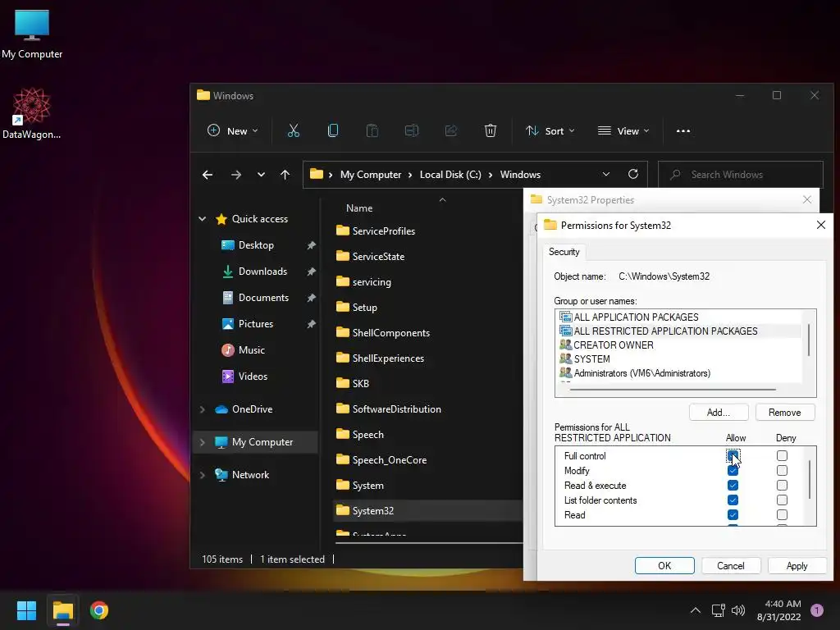Viewport: 840px width, 630px height.
Task: Click the permissions list vertical scrollbar
Action: [810, 479]
